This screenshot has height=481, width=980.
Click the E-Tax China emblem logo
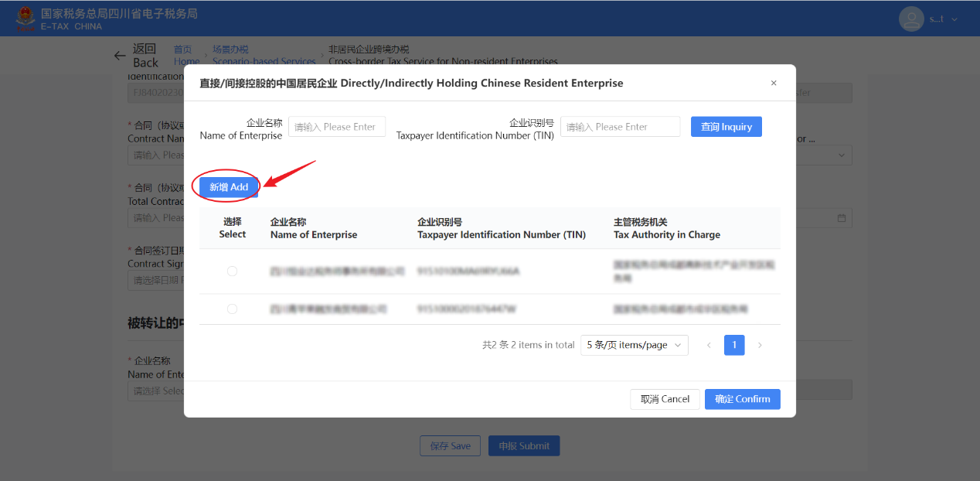click(26, 18)
